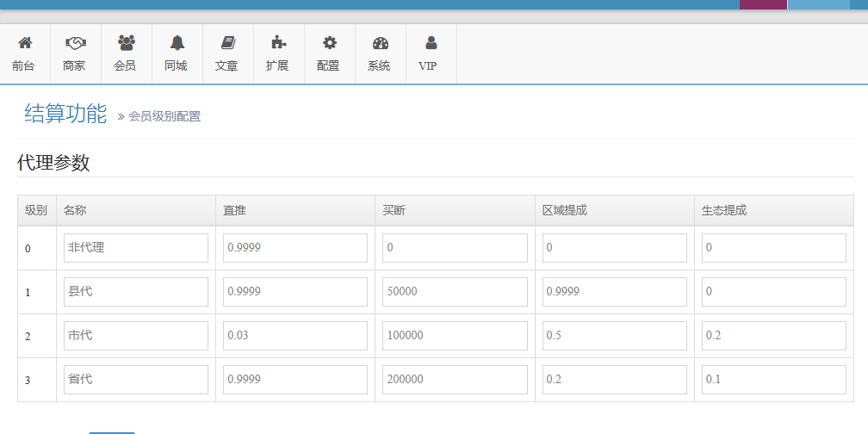Open the 商家 handshake icon
Viewport: 868px width, 434px height.
pos(75,43)
